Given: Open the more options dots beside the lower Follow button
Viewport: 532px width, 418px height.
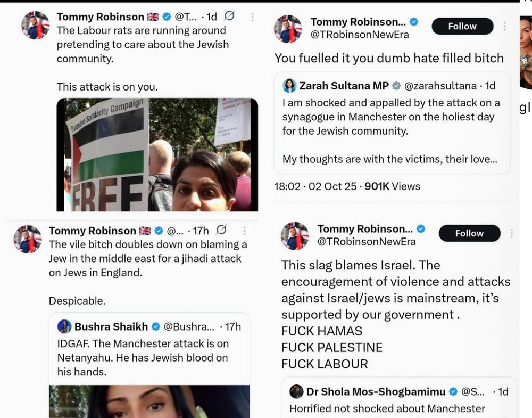Looking at the screenshot, I should point(512,233).
